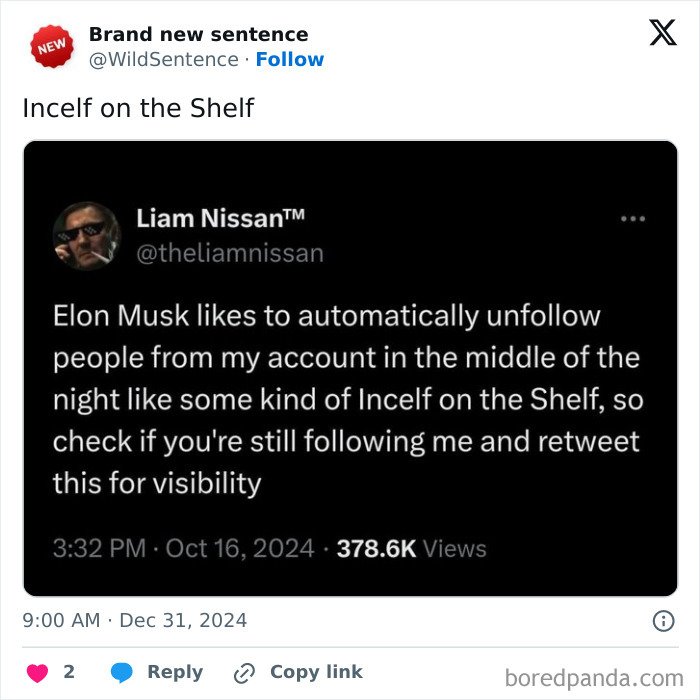
Task: Click the chain icon beside Copy link
Action: tap(244, 673)
